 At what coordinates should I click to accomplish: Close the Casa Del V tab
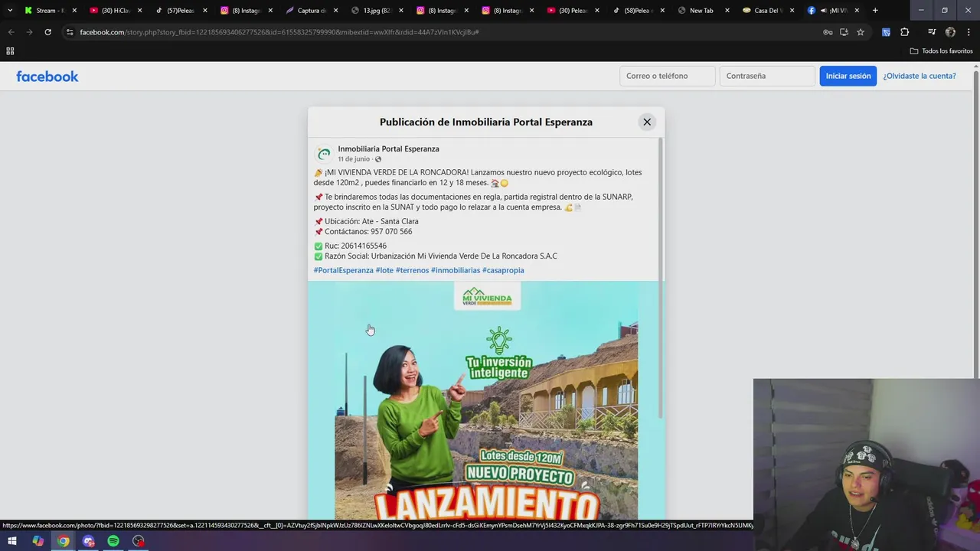point(792,11)
